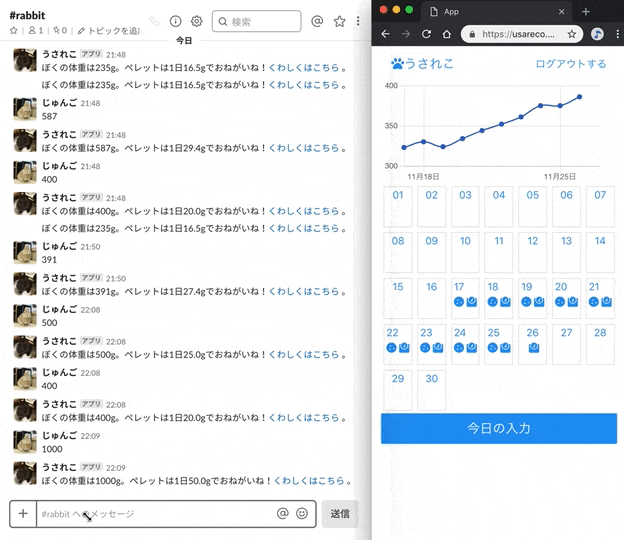Open emoji picker smiley icon
The image size is (624, 540).
click(x=302, y=514)
